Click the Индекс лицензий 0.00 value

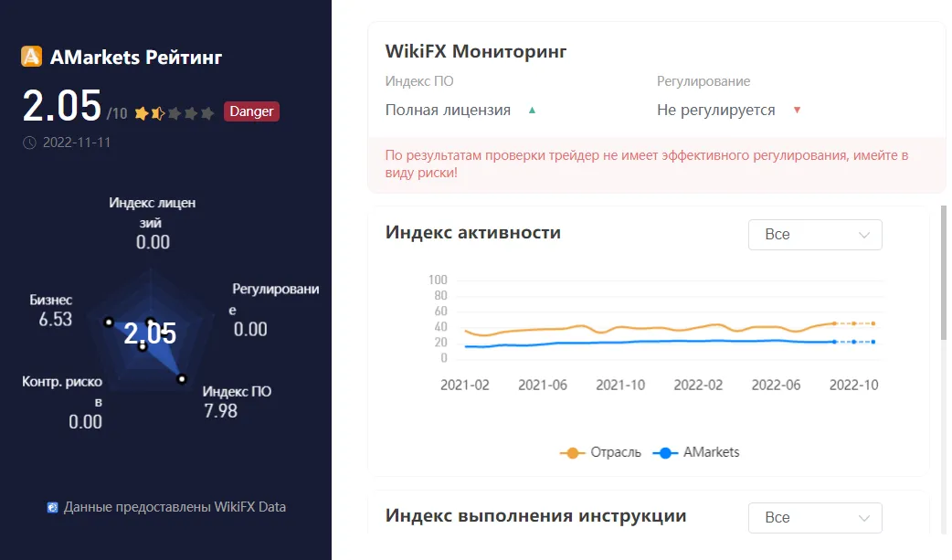click(153, 242)
